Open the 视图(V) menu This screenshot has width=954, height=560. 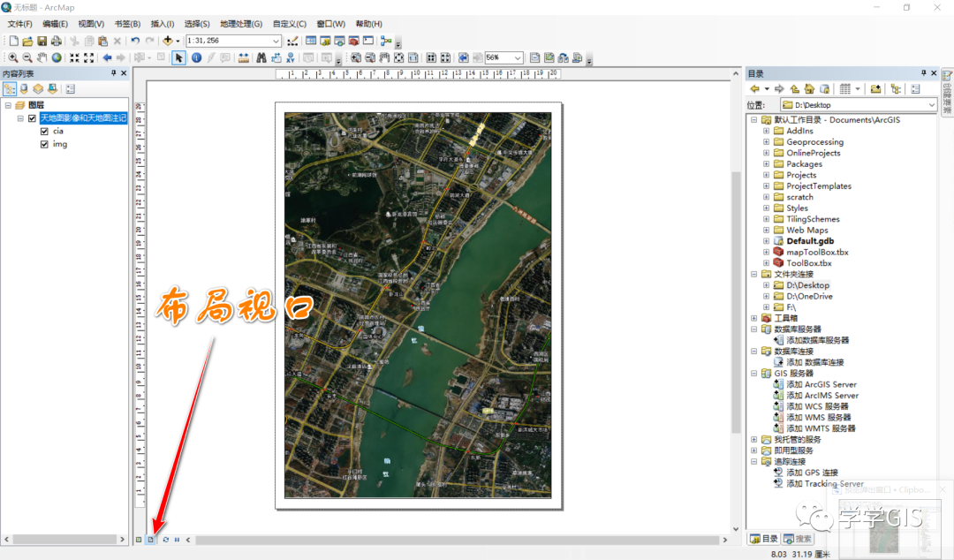tap(91, 24)
